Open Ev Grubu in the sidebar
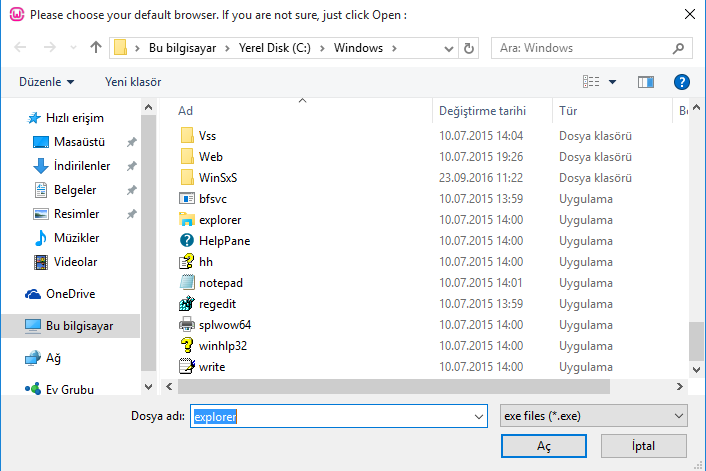The width and height of the screenshot is (706, 471). click(59, 389)
